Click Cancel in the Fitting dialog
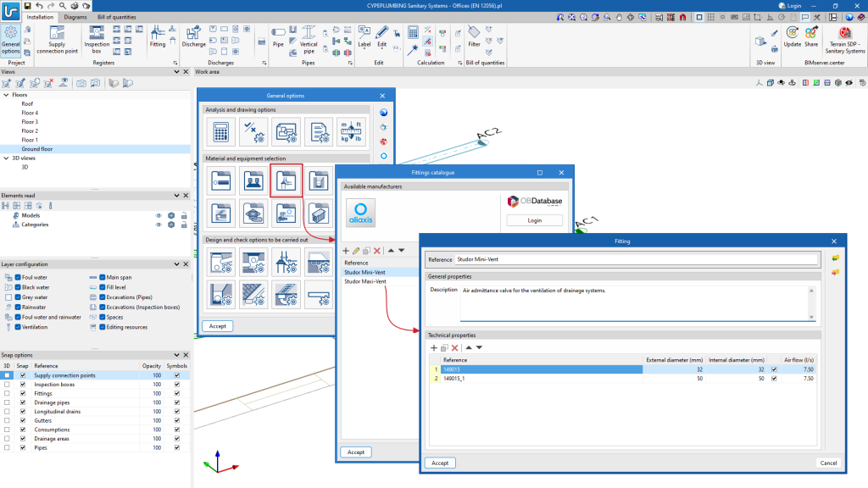Viewport: 868px width, 488px height. (x=828, y=463)
